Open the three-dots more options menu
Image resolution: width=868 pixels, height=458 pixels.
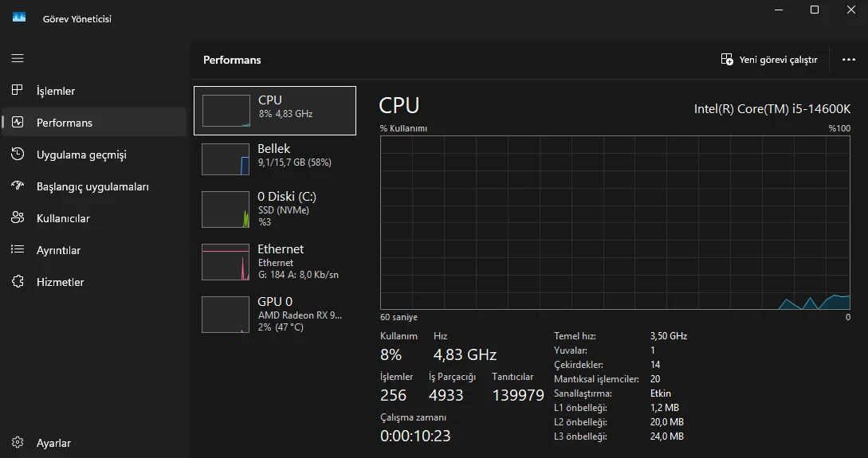tap(848, 60)
